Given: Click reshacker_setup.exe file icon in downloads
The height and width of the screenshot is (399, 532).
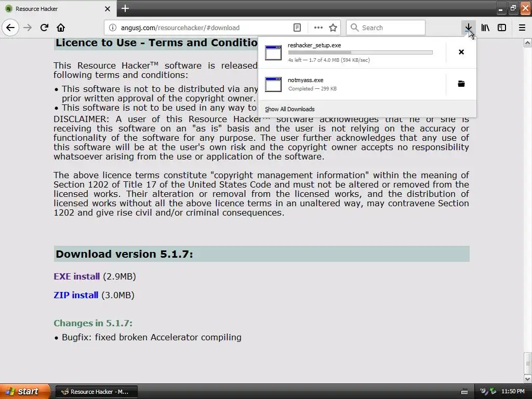Looking at the screenshot, I should 273,52.
